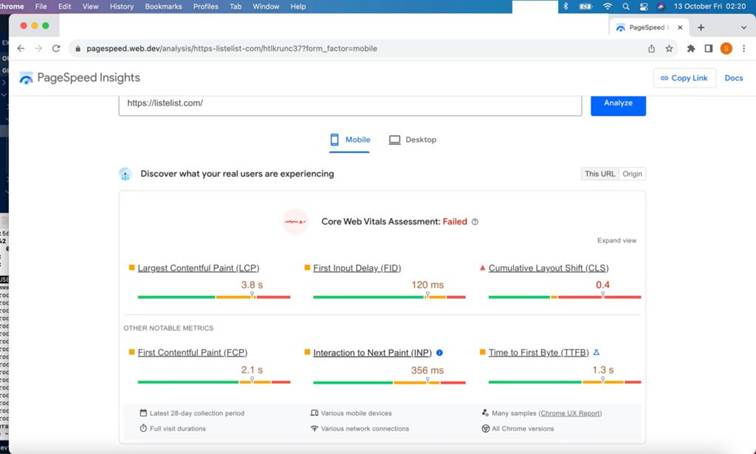Click the share page icon in address bar

click(651, 48)
